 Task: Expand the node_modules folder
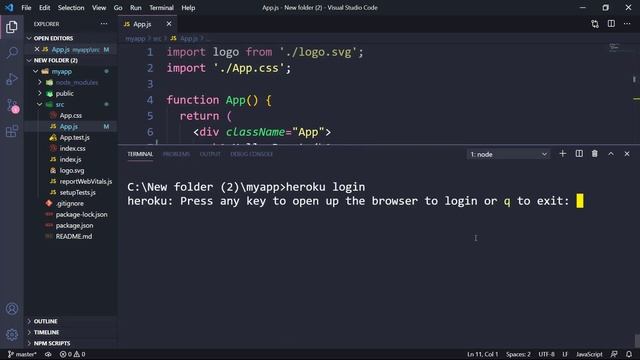coord(40,82)
